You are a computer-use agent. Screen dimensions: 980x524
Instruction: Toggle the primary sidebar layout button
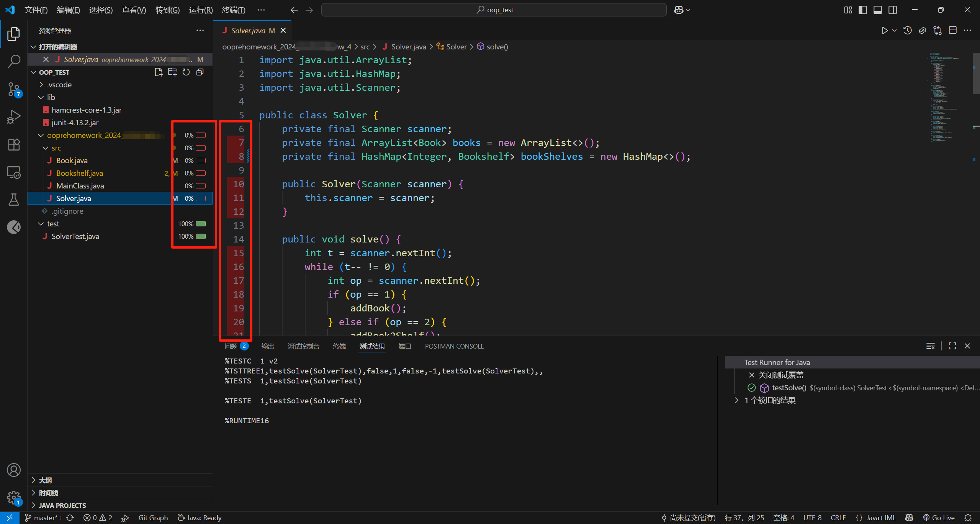pos(862,10)
